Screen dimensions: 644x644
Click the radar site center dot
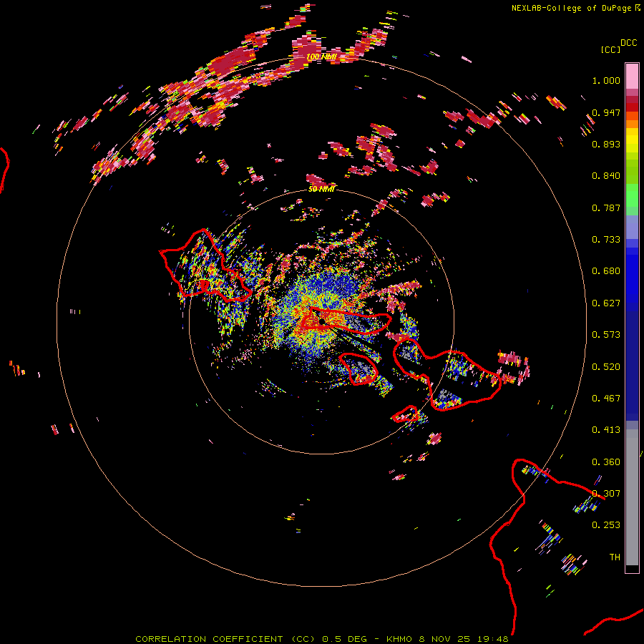coord(321,321)
